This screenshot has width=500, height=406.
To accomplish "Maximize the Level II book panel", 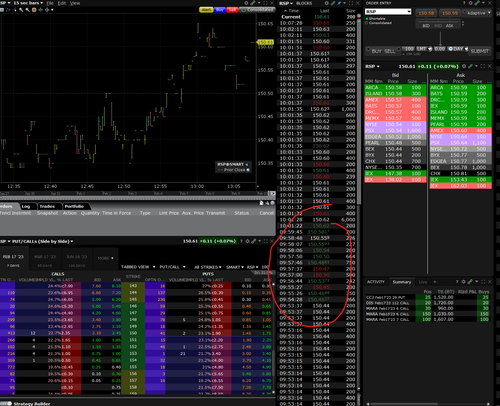I will coord(483,66).
